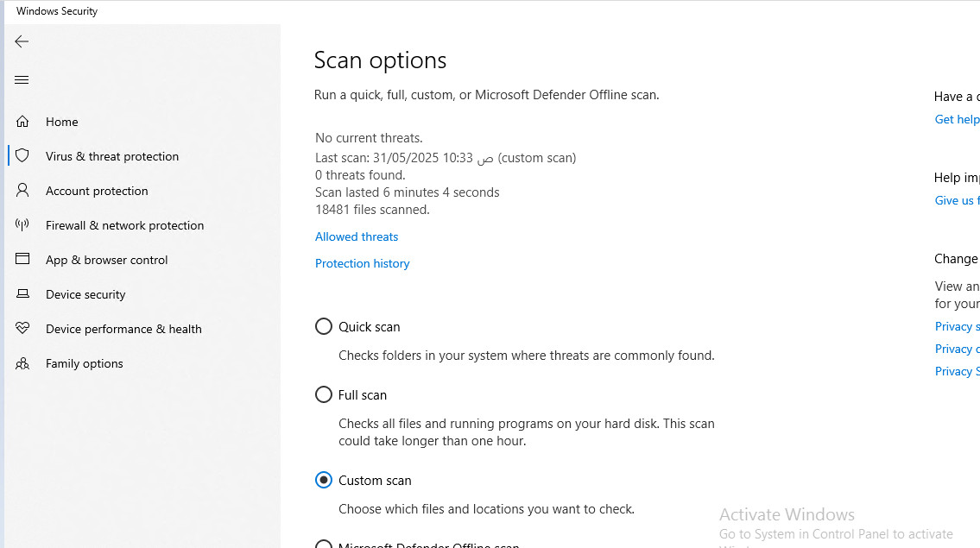The height and width of the screenshot is (548, 980).
Task: Click the back arrow icon
Action: [22, 42]
